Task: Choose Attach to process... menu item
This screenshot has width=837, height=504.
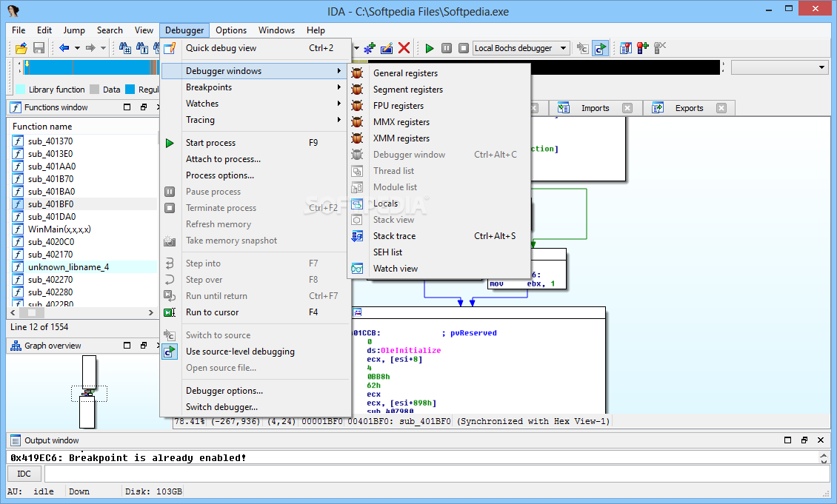Action: tap(255, 159)
